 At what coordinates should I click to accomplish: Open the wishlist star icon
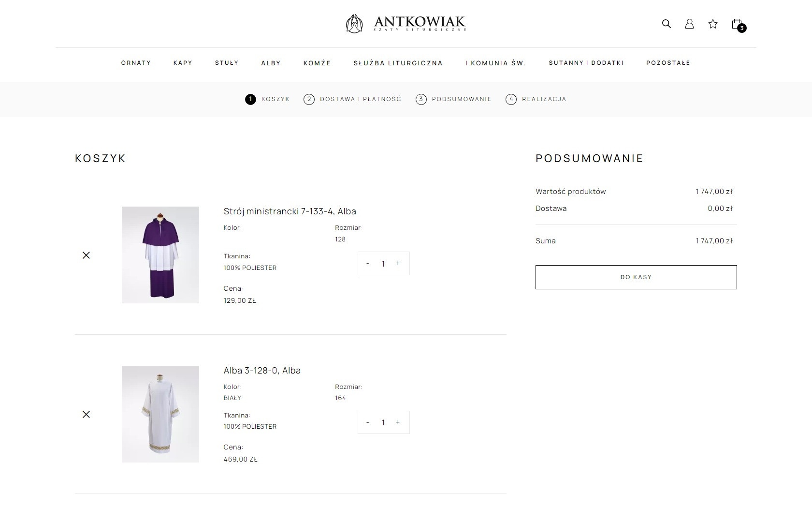point(712,24)
